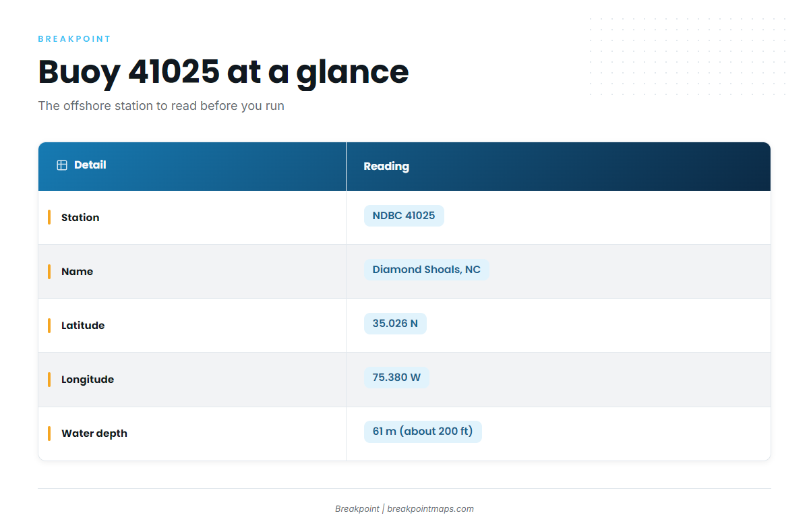Select the Detail column header
This screenshot has height=532, width=809.
tap(192, 167)
